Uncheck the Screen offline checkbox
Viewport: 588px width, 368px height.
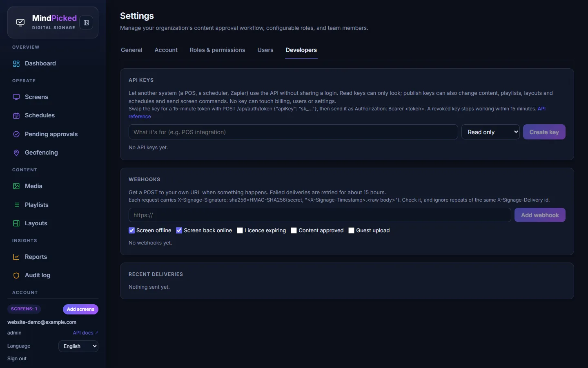click(131, 230)
